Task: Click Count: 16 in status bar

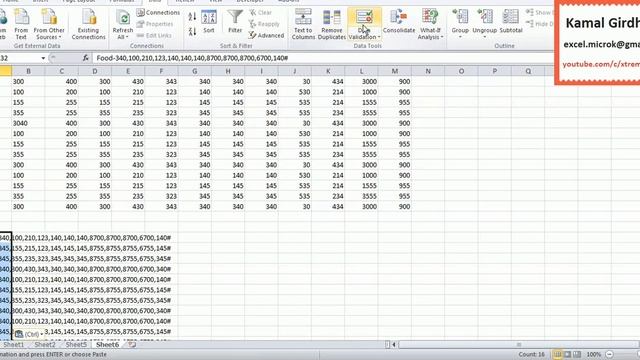Action: [x=531, y=354]
